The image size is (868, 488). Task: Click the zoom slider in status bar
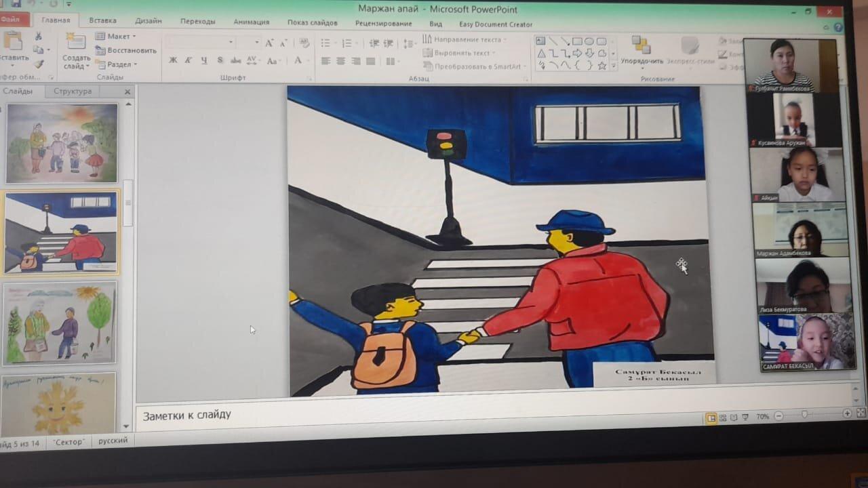[804, 415]
